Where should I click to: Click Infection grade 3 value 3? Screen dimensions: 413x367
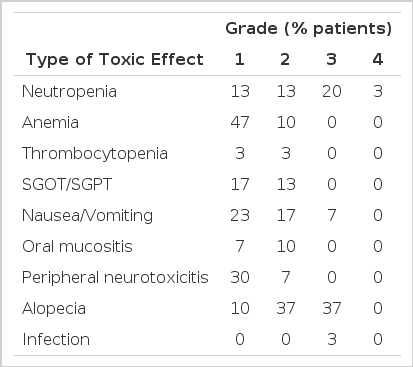(x=332, y=339)
